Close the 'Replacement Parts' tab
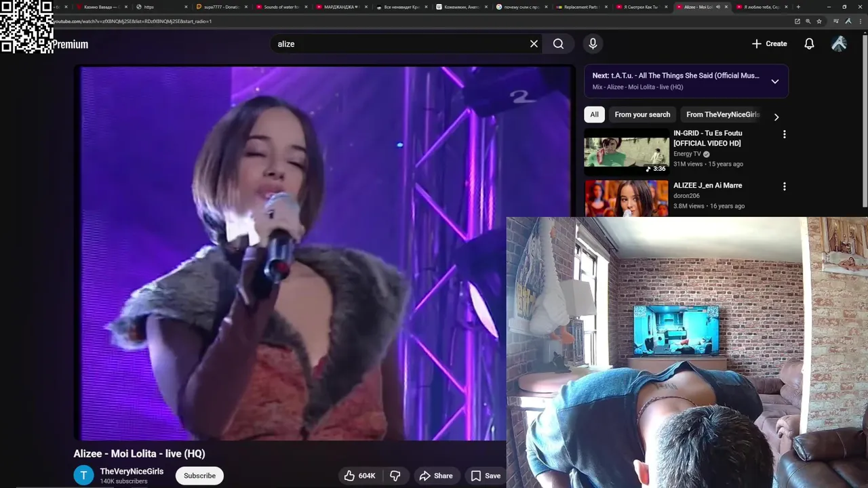 (x=606, y=7)
